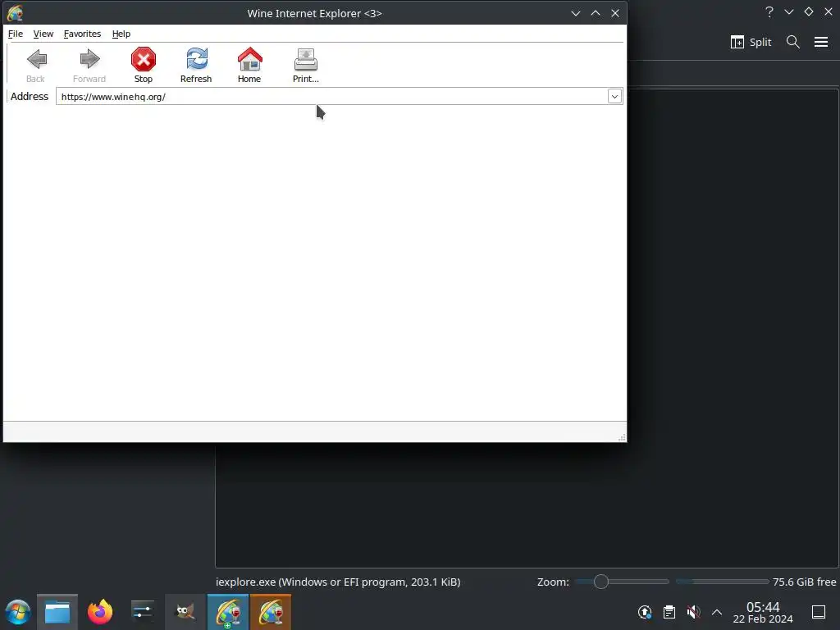The width and height of the screenshot is (840, 630).
Task: Adjust the Zoom slider handle
Action: pyautogui.click(x=601, y=582)
